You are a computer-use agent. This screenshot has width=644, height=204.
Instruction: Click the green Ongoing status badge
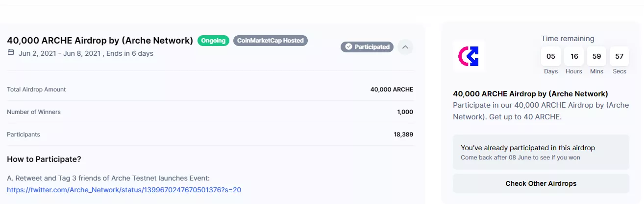214,41
